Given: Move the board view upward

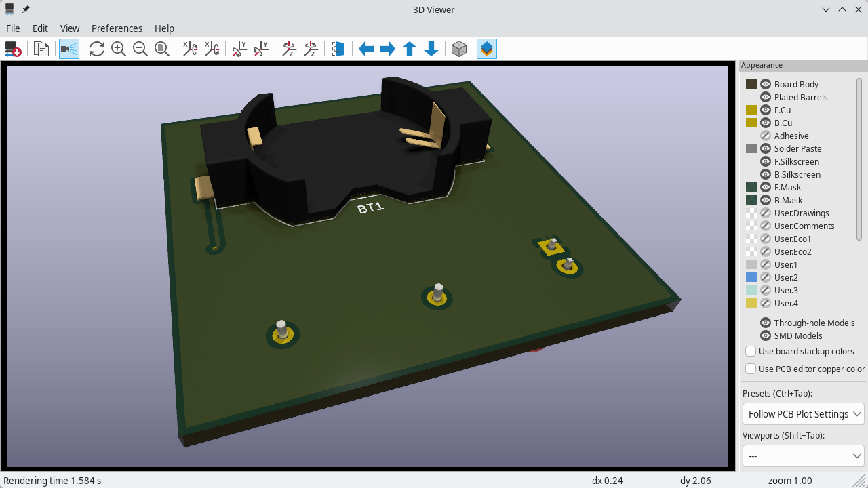Looking at the screenshot, I should tap(410, 48).
